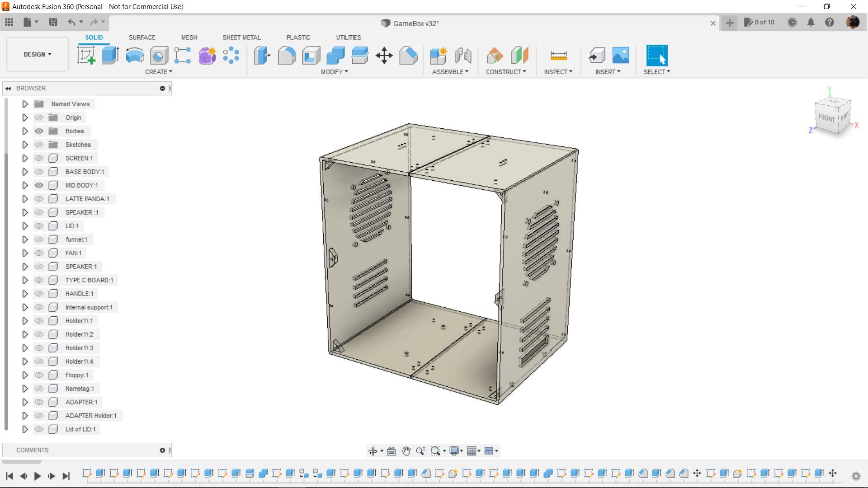
Task: Click the Extrude tool icon
Action: click(x=110, y=56)
